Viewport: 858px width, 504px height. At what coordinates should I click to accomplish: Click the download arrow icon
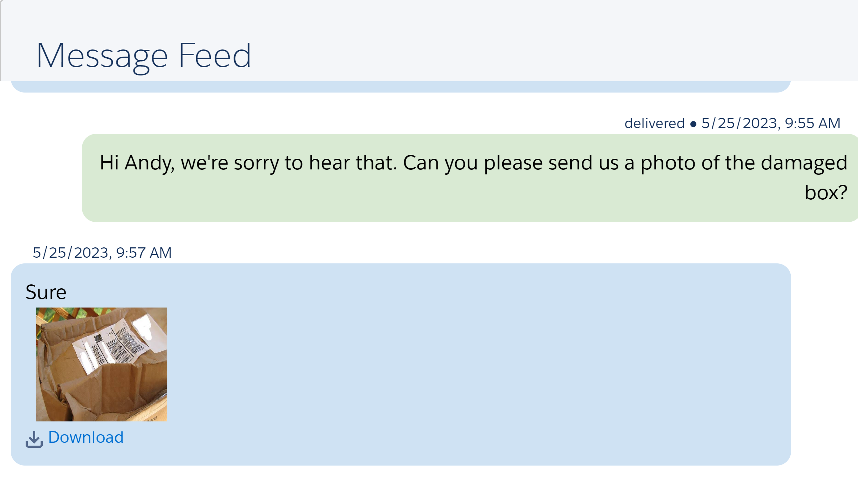[34, 439]
